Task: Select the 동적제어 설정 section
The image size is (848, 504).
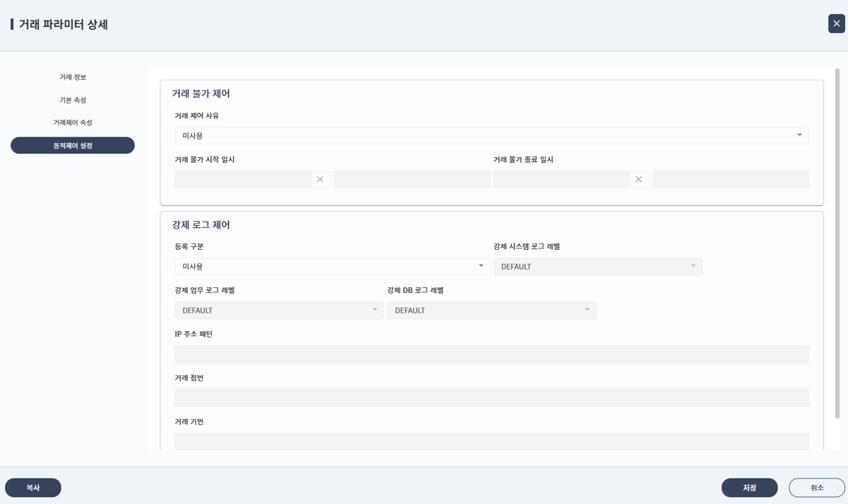Action: [x=73, y=145]
